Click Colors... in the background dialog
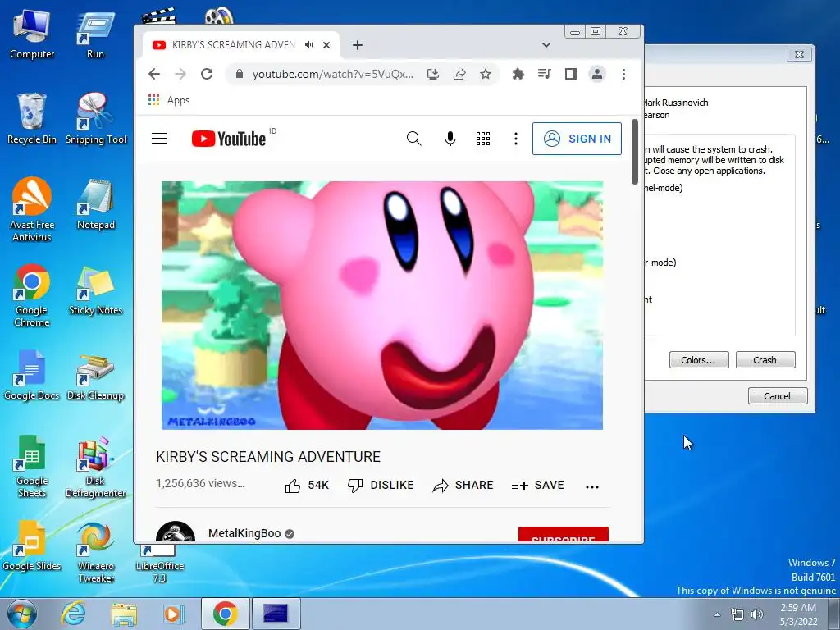Viewport: 840px width, 630px height. (x=699, y=360)
